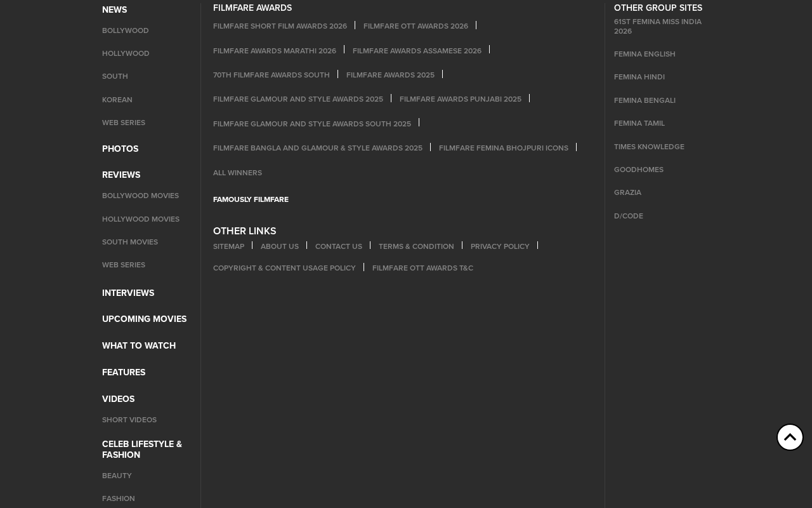Open What To Watch section

pyautogui.click(x=139, y=345)
